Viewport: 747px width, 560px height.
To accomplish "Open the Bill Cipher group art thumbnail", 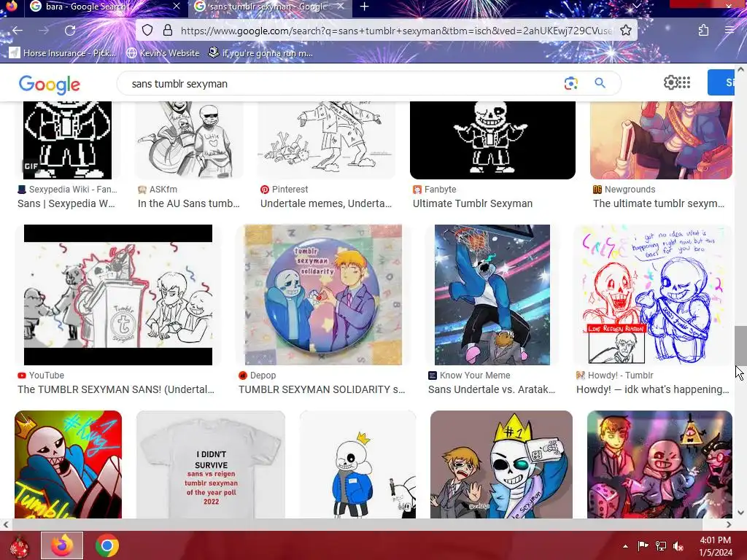I will pos(659,464).
